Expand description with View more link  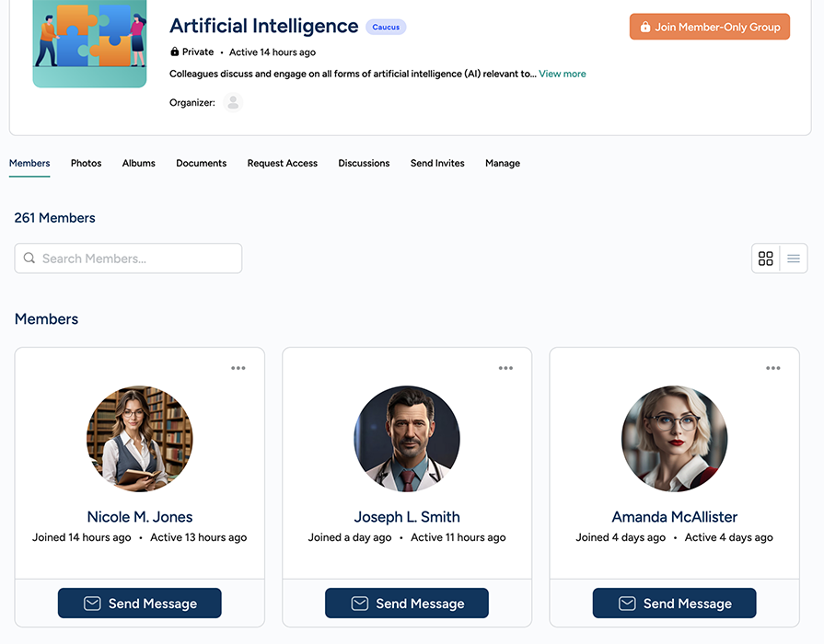click(563, 74)
